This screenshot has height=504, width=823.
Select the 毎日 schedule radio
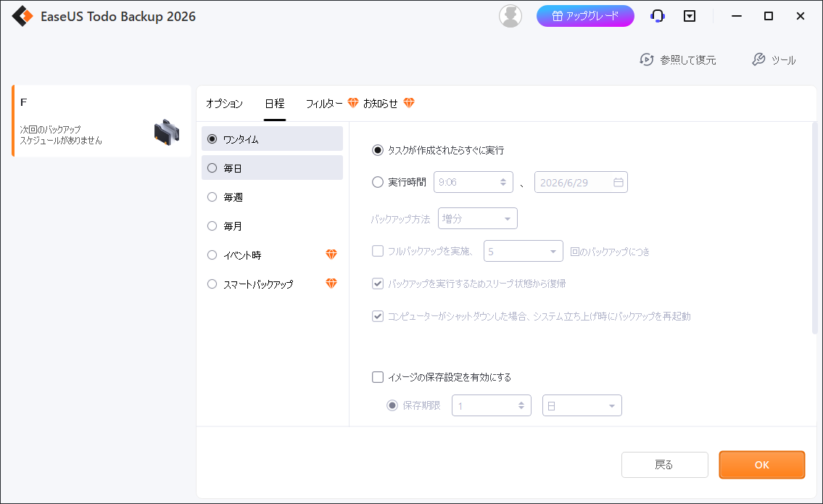tap(212, 168)
